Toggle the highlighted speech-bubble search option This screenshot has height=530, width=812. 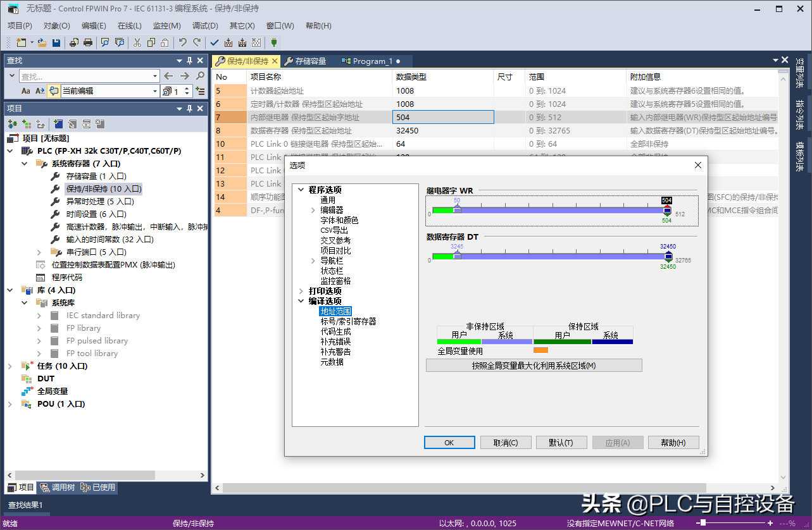click(54, 91)
